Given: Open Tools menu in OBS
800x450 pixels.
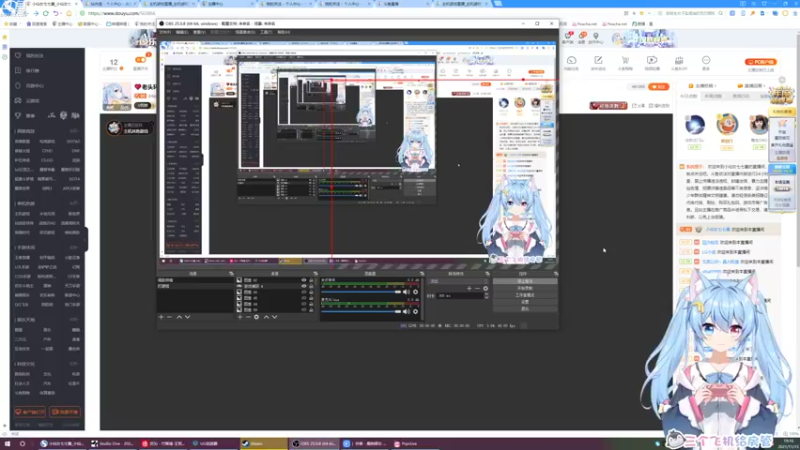Looking at the screenshot, I should tap(266, 32).
